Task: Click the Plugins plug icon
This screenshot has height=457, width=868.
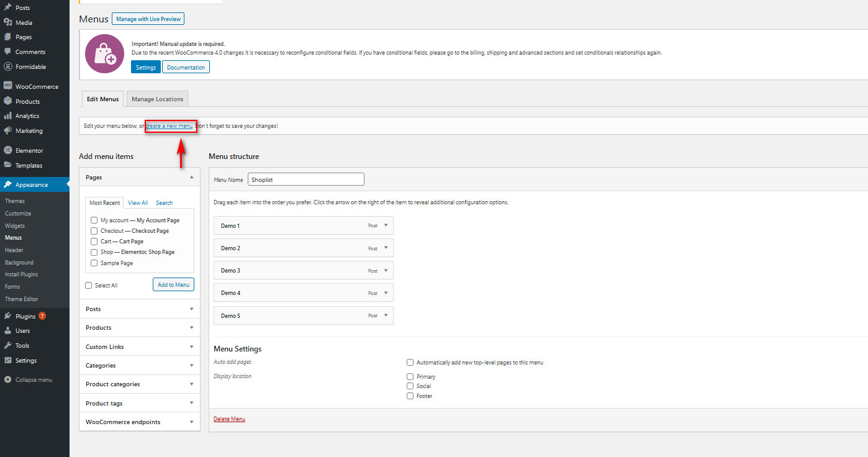Action: point(7,316)
